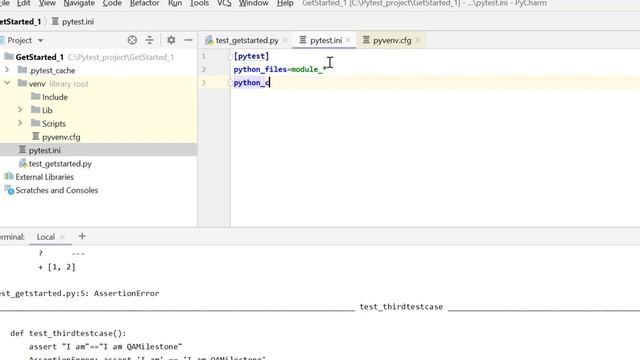Open the Refactor menu
The image size is (640, 360).
[144, 3]
